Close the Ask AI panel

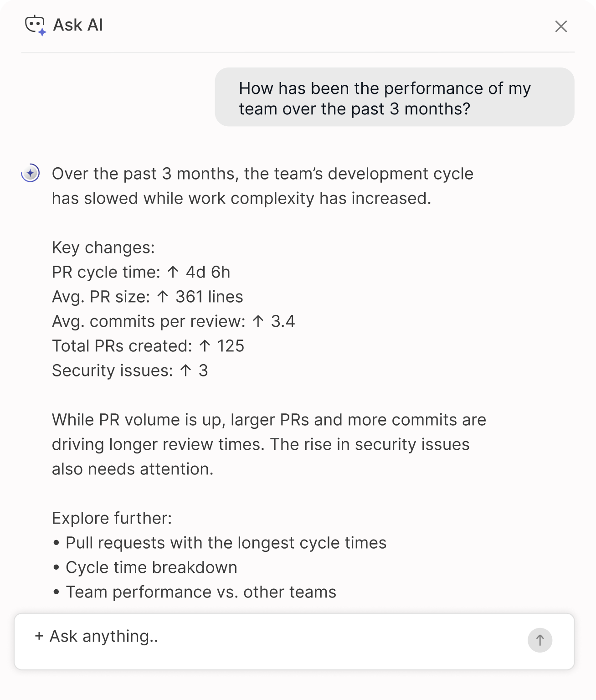point(561,26)
